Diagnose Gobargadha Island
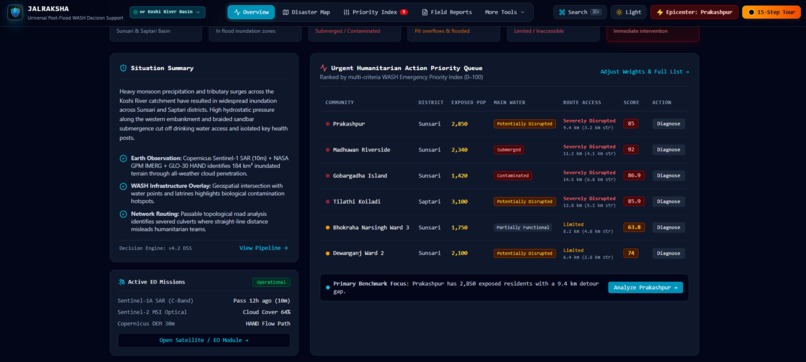Viewport: 806px width, 362px height. (x=669, y=175)
